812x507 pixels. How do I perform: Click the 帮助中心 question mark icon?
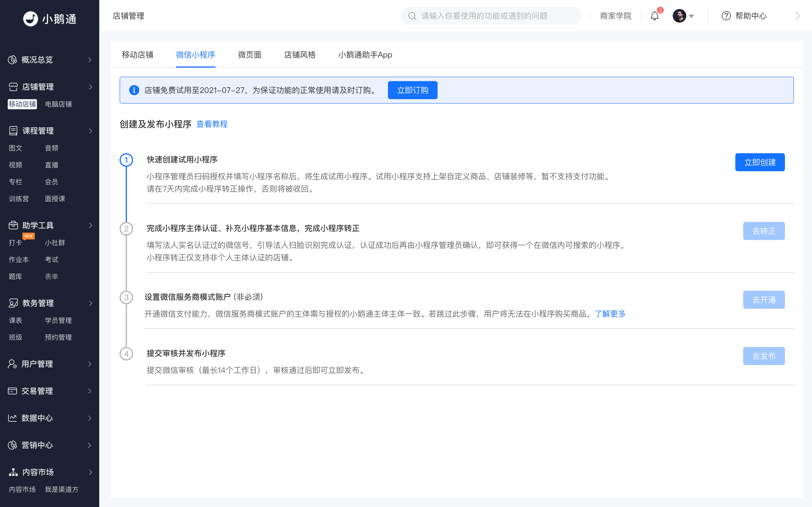726,16
